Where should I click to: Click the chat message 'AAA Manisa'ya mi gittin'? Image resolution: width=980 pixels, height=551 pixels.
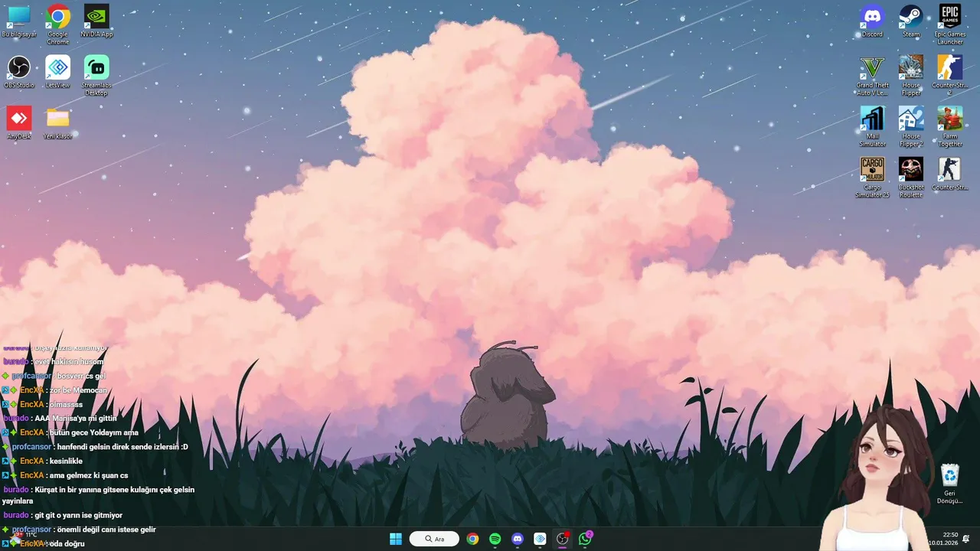(76, 419)
